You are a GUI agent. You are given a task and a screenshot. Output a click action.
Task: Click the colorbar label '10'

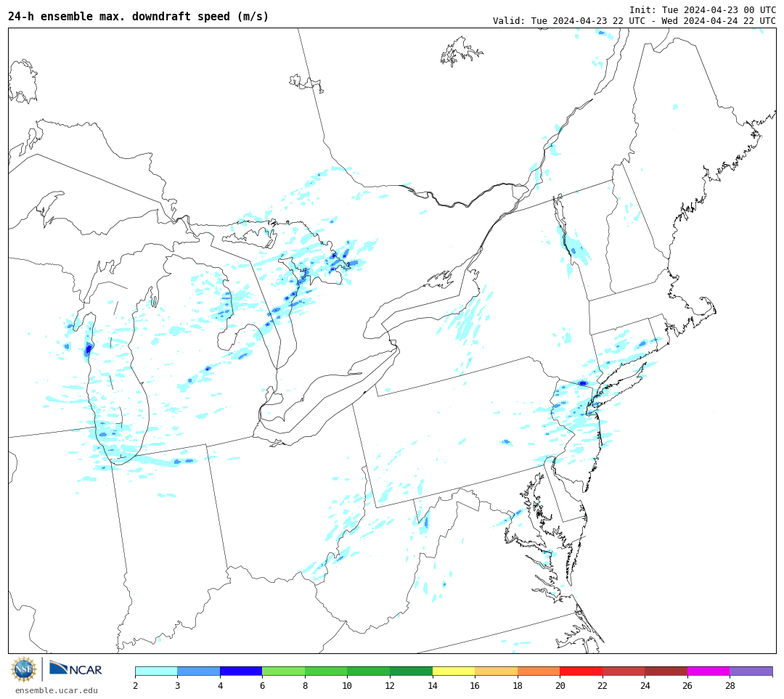(348, 685)
